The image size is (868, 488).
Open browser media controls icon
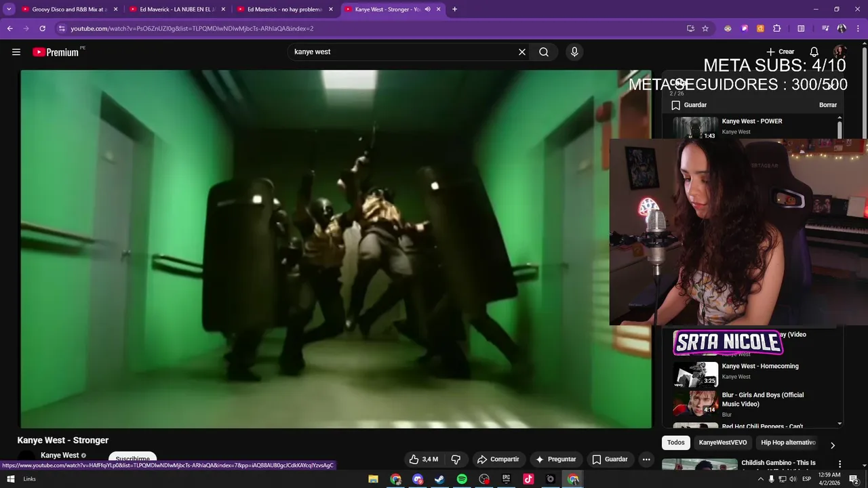(x=825, y=28)
